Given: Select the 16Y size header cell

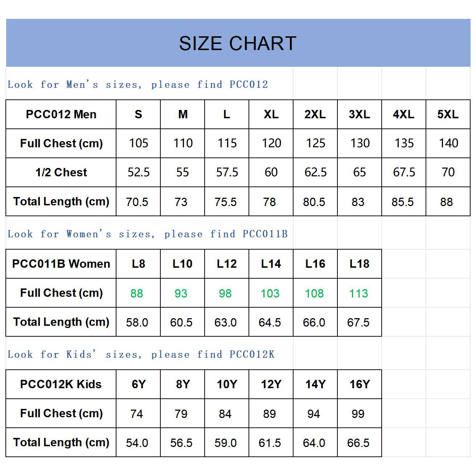Looking at the screenshot, I should click(x=359, y=384).
